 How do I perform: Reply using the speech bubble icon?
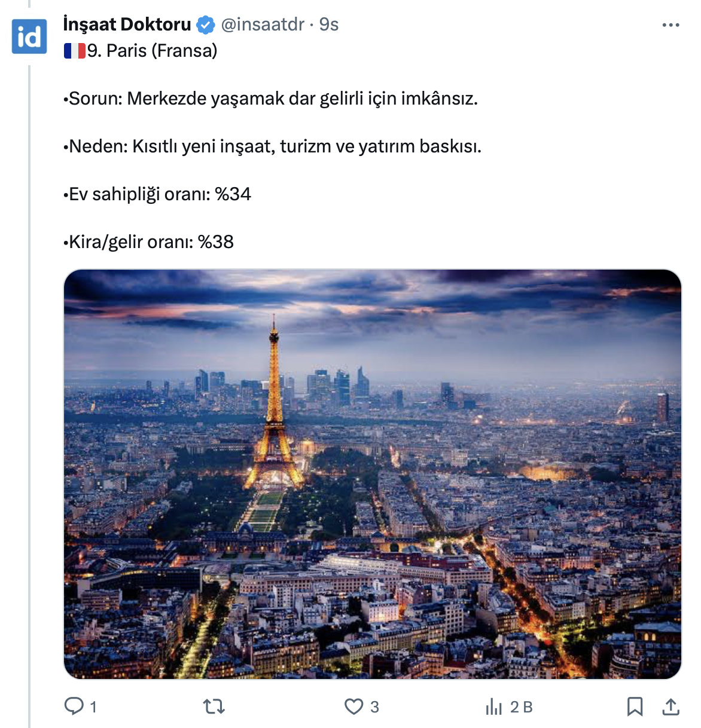point(74,706)
